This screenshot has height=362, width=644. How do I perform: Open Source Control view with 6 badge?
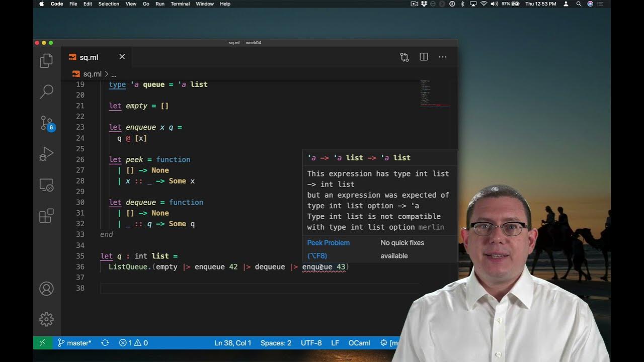click(x=47, y=123)
